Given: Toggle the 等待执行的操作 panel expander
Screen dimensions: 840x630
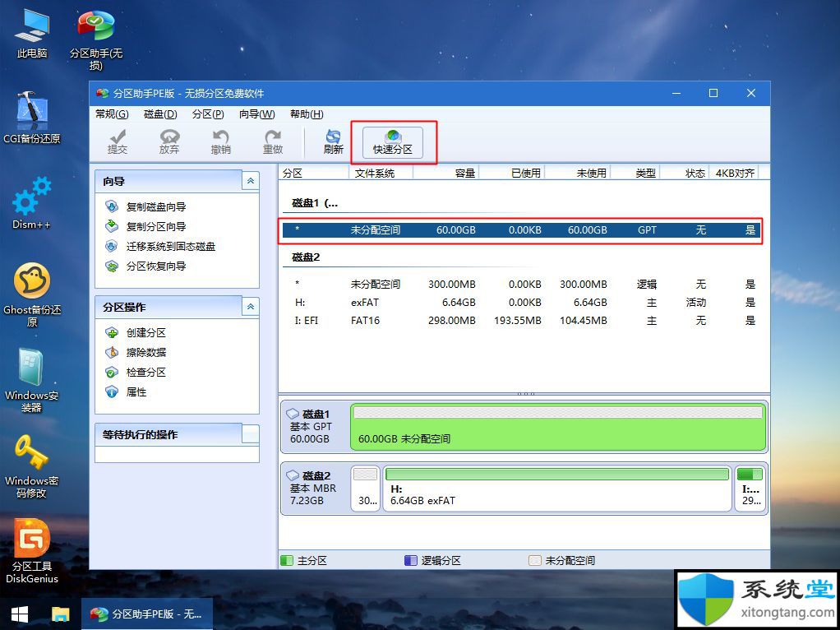Looking at the screenshot, I should point(250,434).
